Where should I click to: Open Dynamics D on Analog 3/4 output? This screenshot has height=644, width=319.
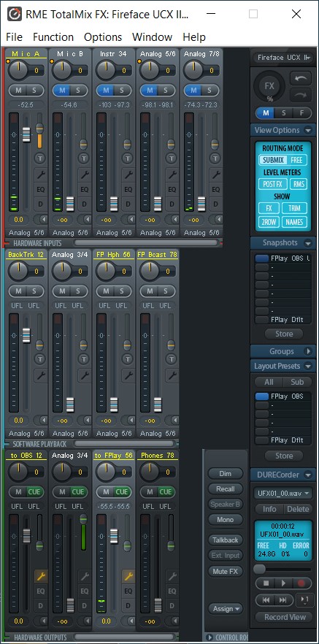84,606
